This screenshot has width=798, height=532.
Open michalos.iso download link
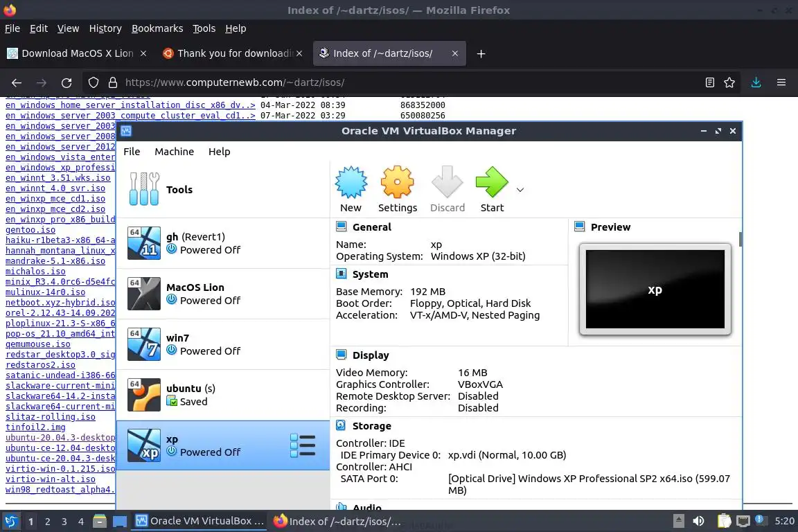(35, 272)
